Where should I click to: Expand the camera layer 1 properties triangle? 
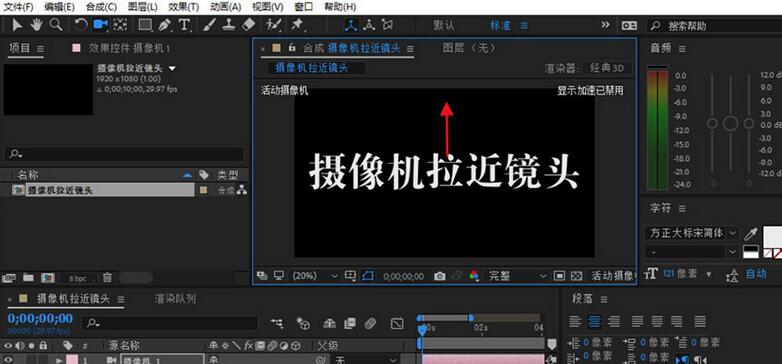click(x=59, y=360)
